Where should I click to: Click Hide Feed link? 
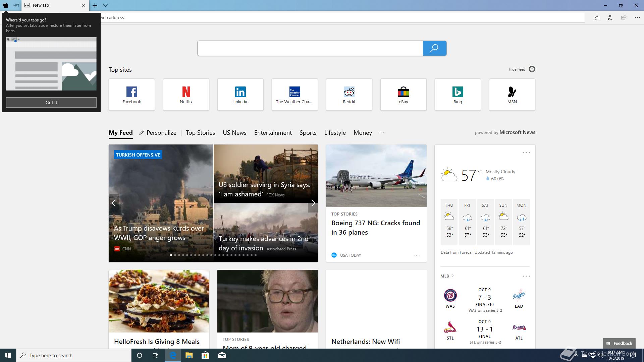pos(517,69)
